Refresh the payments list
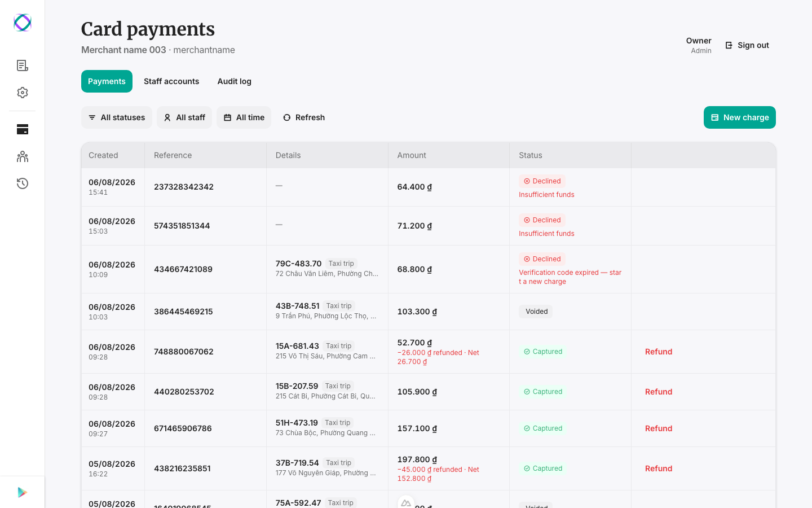The image size is (812, 508). click(x=304, y=117)
